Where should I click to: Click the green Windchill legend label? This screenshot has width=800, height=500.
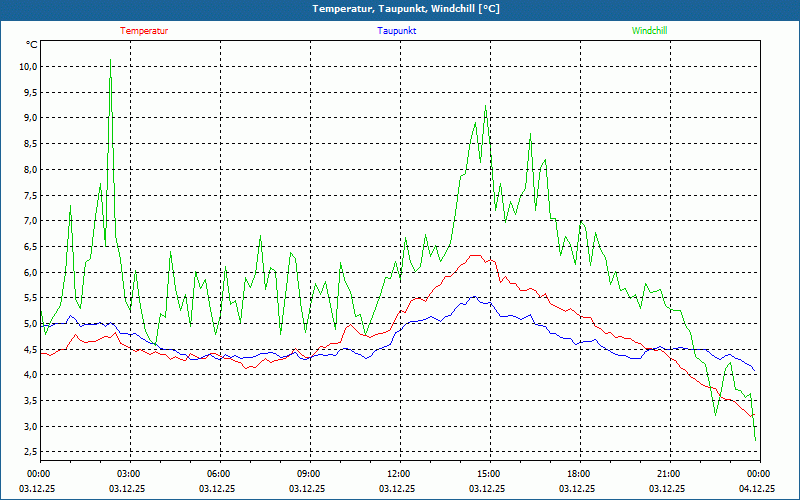[x=649, y=31]
